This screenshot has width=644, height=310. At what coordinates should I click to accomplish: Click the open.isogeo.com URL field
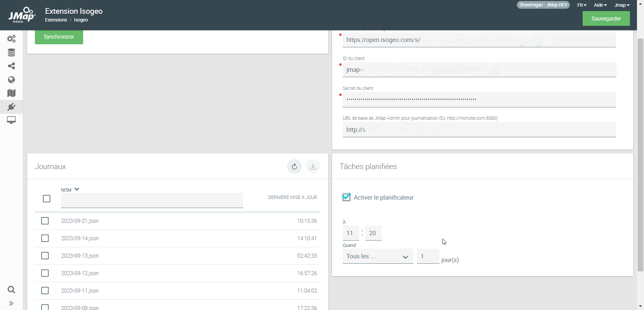(x=479, y=40)
